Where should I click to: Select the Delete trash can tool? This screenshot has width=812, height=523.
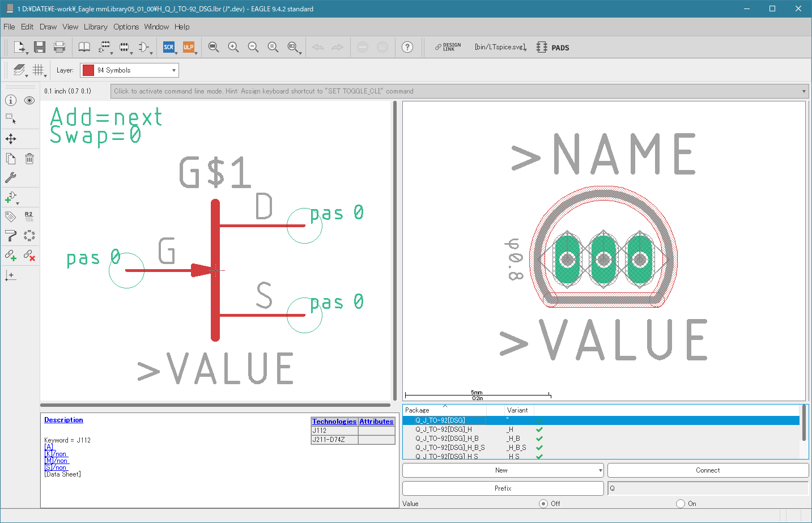[29, 159]
